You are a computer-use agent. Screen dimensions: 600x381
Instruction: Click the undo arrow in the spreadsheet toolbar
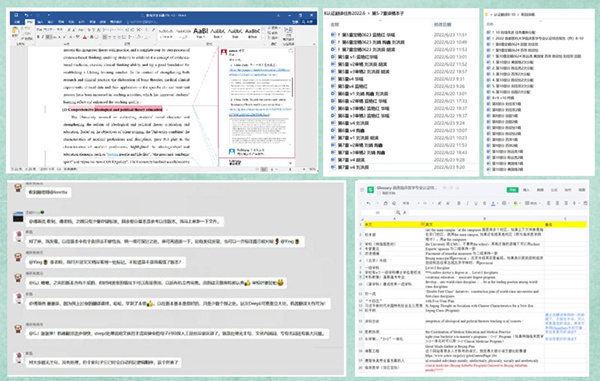click(x=368, y=203)
